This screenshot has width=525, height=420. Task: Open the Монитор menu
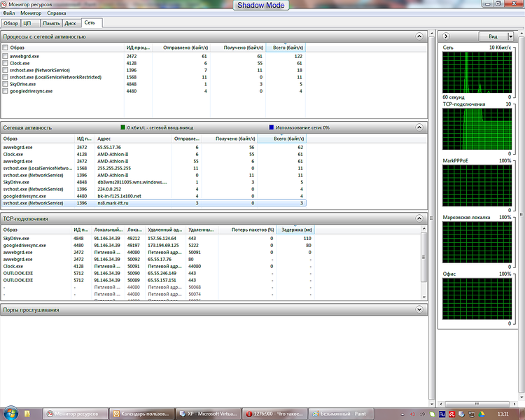click(x=31, y=13)
